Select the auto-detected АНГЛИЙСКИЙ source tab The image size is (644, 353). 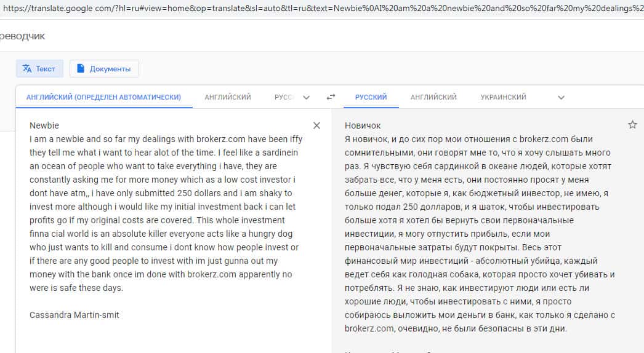tap(103, 97)
